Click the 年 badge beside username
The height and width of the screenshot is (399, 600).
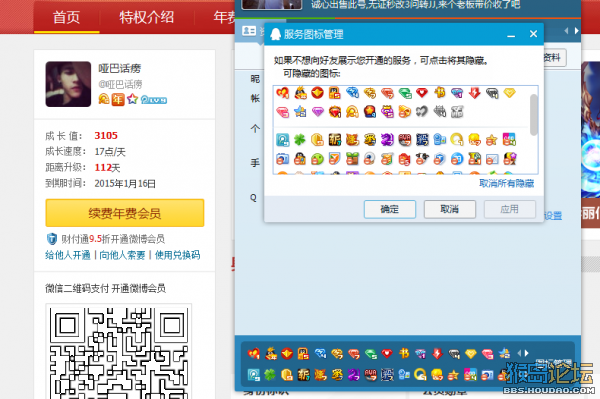point(118,99)
